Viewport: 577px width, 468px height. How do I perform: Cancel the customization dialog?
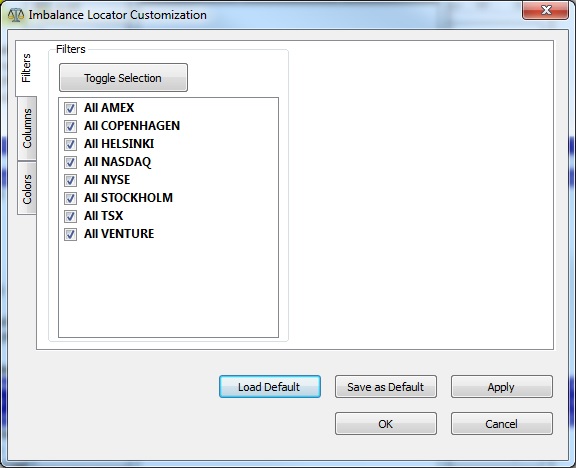coord(502,423)
